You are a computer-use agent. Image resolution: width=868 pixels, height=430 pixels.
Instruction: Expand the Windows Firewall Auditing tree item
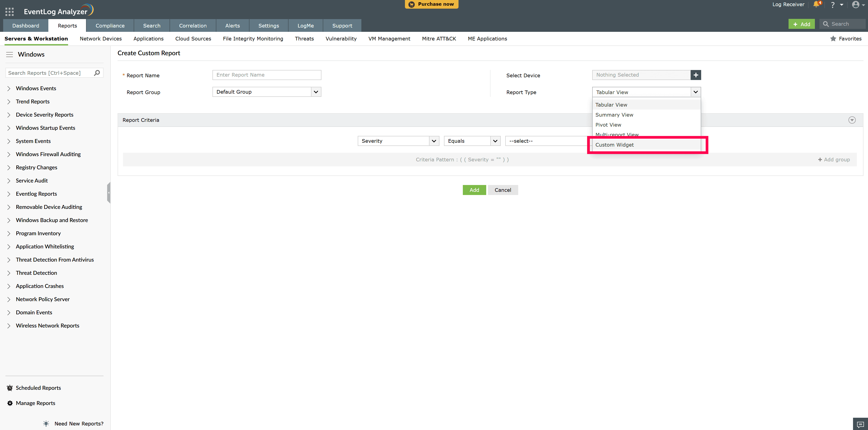pos(9,155)
